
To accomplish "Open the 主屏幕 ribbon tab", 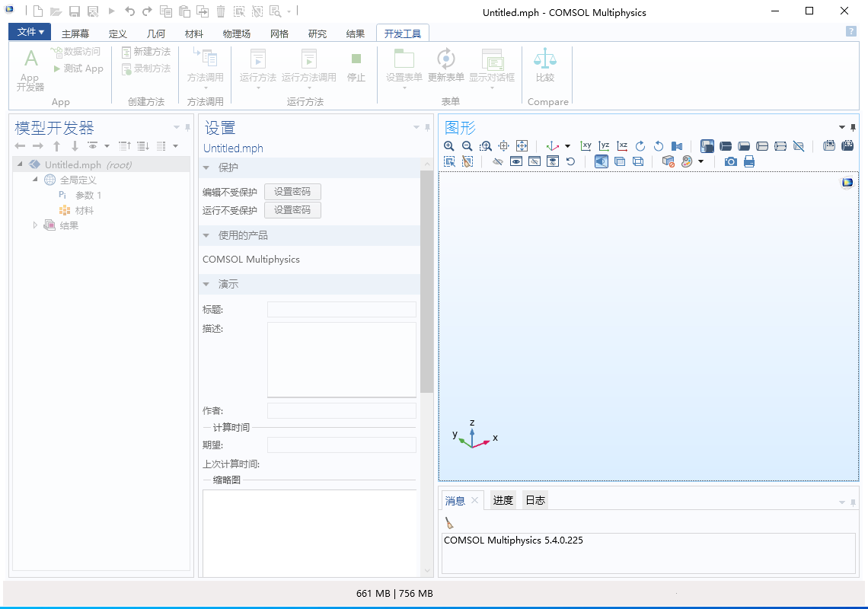I will coord(75,33).
